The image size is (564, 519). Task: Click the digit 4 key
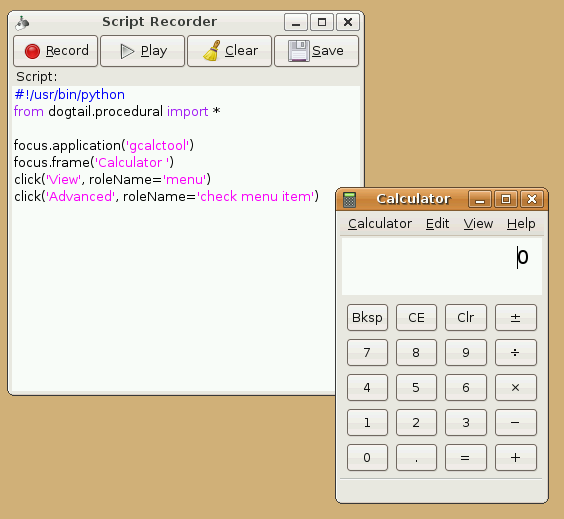[x=367, y=387]
